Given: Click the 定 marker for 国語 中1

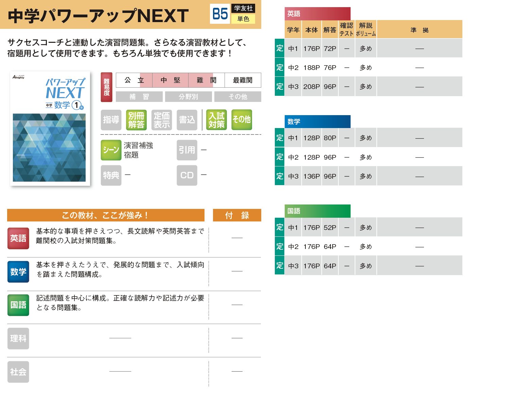Looking at the screenshot, I should (280, 227).
